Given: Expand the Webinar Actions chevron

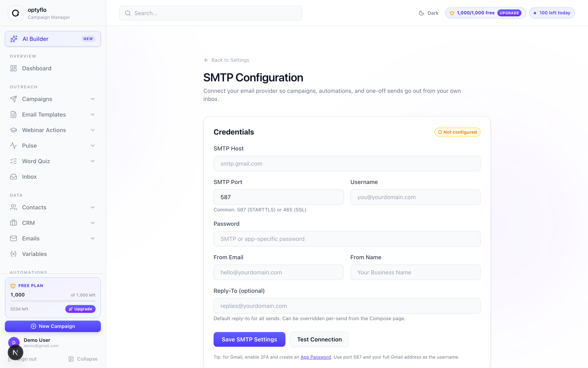Looking at the screenshot, I should tap(92, 130).
